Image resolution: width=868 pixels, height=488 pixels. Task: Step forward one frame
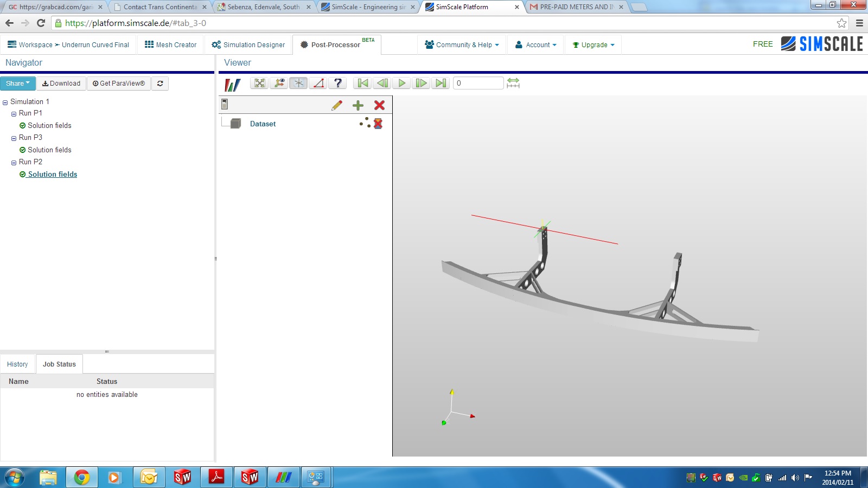click(422, 83)
